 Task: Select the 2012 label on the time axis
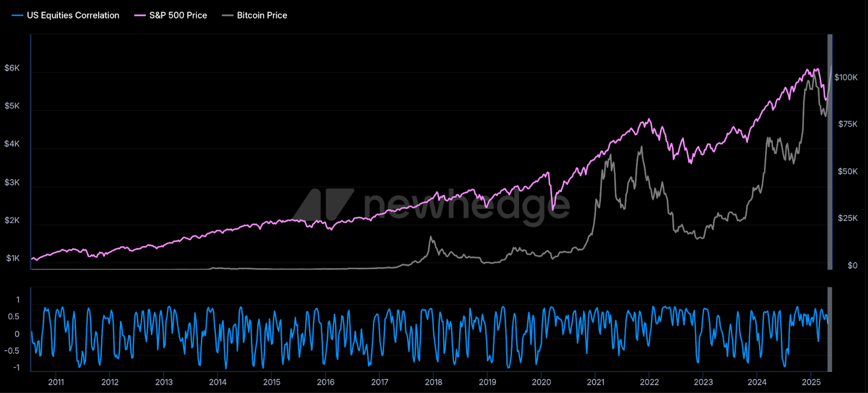click(x=110, y=382)
